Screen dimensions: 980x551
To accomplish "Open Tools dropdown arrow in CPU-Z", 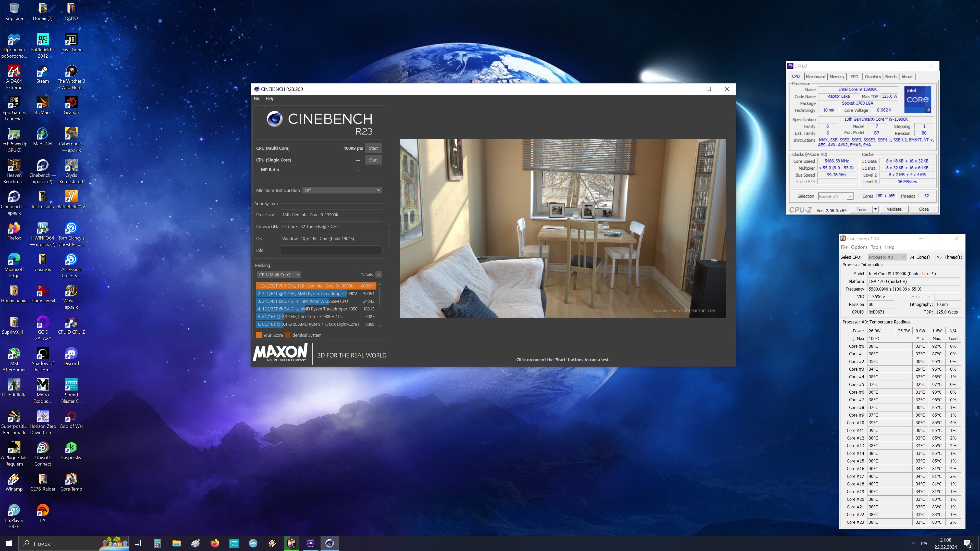I will coord(875,209).
